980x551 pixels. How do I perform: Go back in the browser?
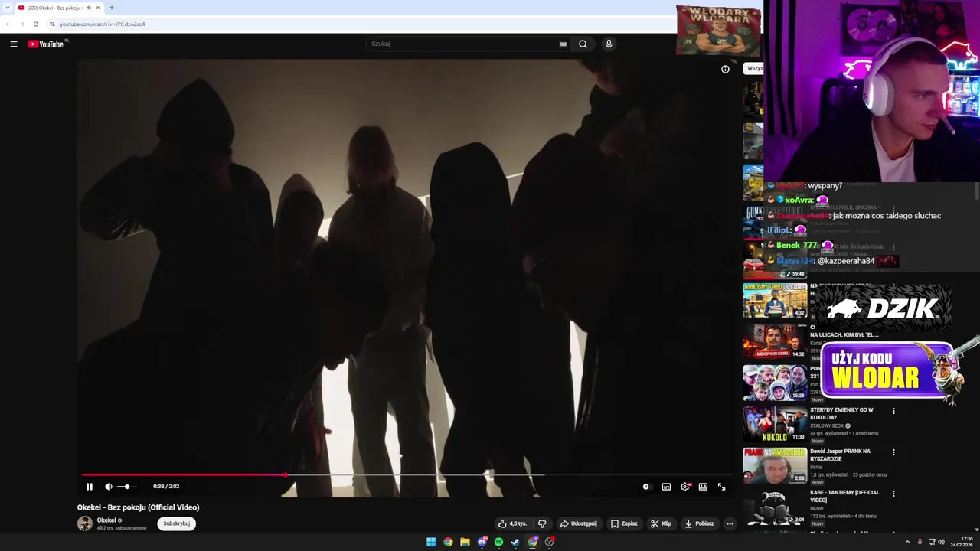click(8, 24)
